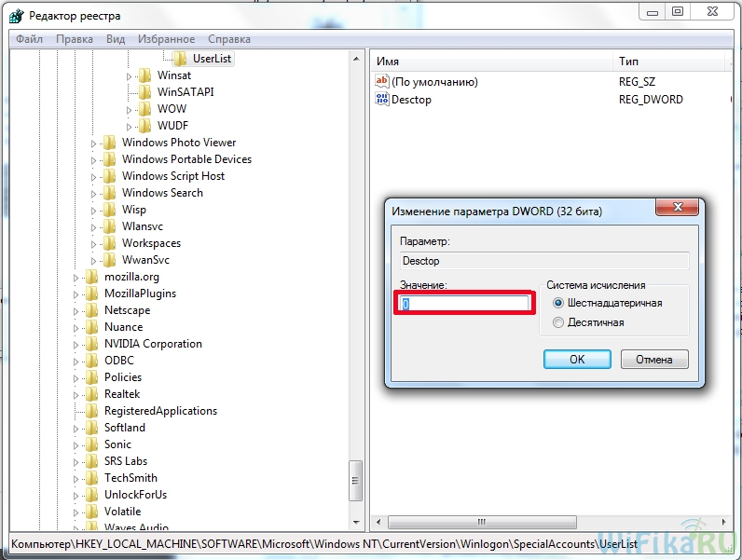Select the Шестнадцатеричная radio button
The height and width of the screenshot is (560, 742).
pyautogui.click(x=559, y=303)
